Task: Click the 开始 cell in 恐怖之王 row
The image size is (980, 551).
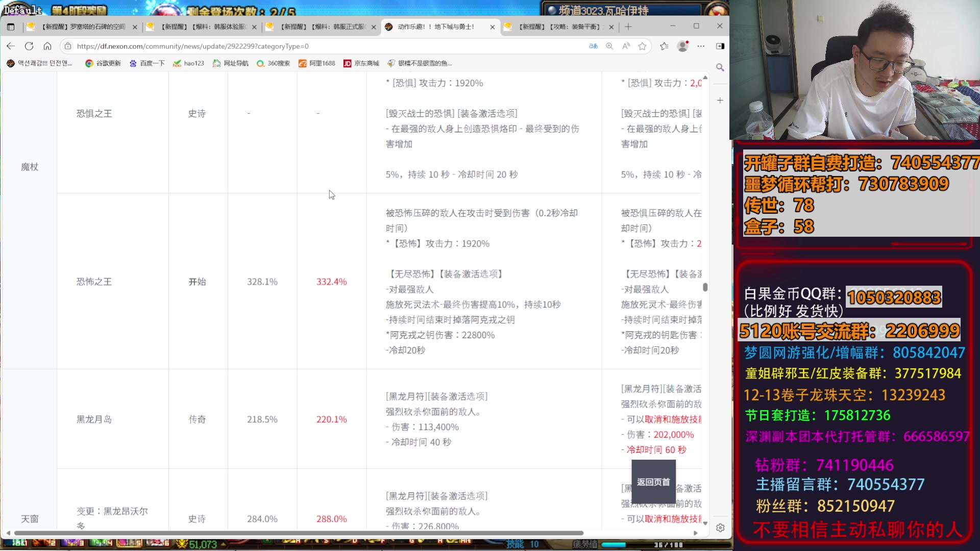Action: (x=197, y=282)
